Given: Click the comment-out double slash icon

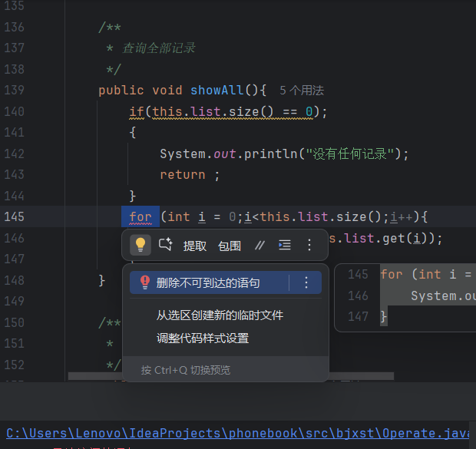Looking at the screenshot, I should click(259, 245).
